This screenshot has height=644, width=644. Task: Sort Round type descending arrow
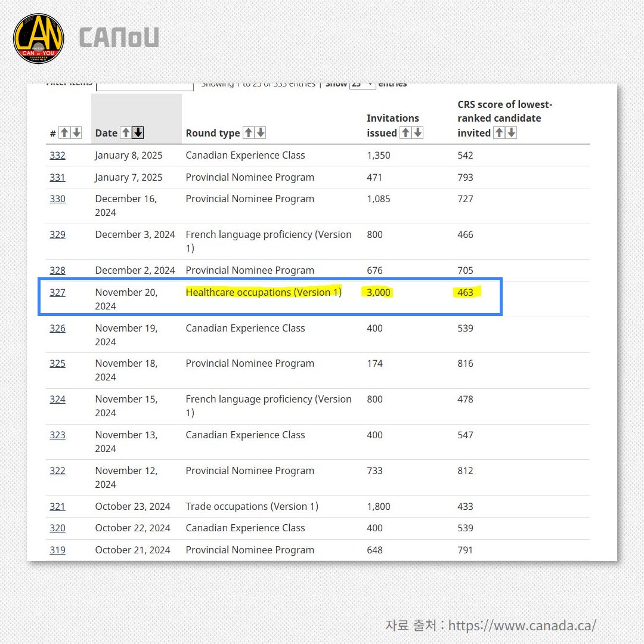pos(261,133)
